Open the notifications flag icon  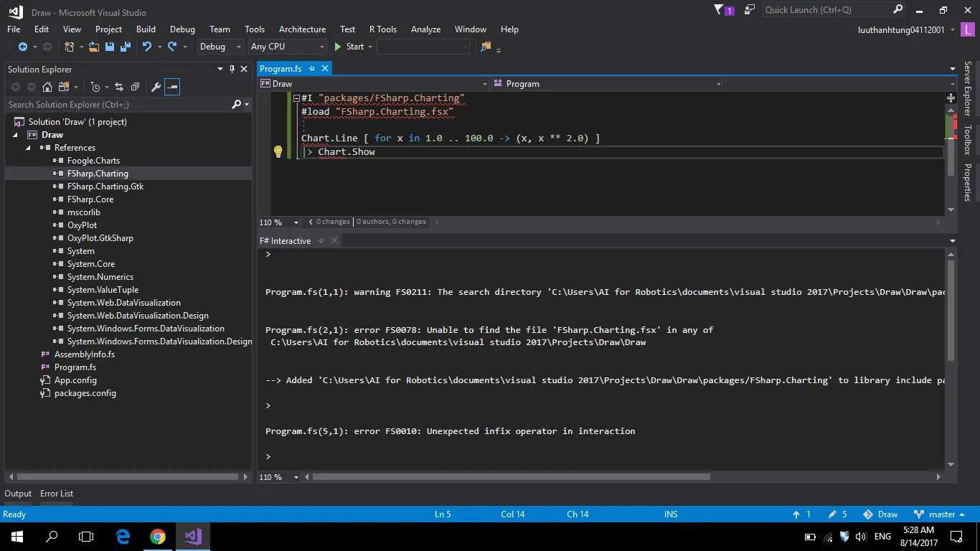point(720,10)
